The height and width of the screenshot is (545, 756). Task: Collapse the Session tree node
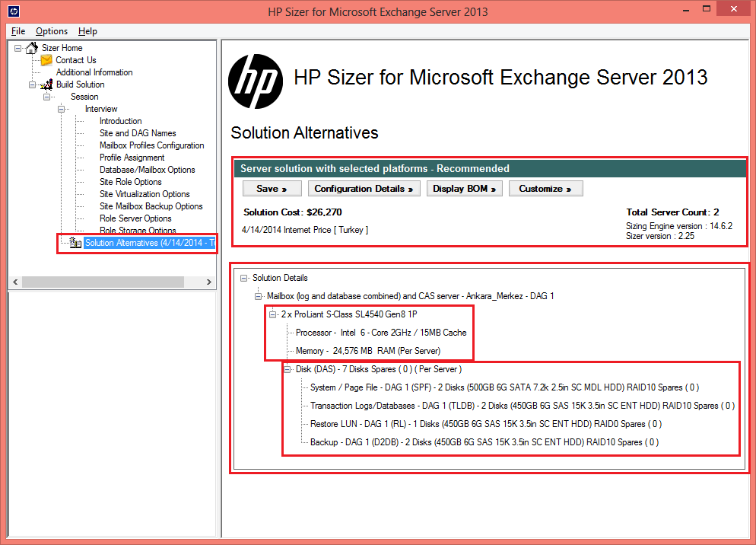[x=46, y=97]
